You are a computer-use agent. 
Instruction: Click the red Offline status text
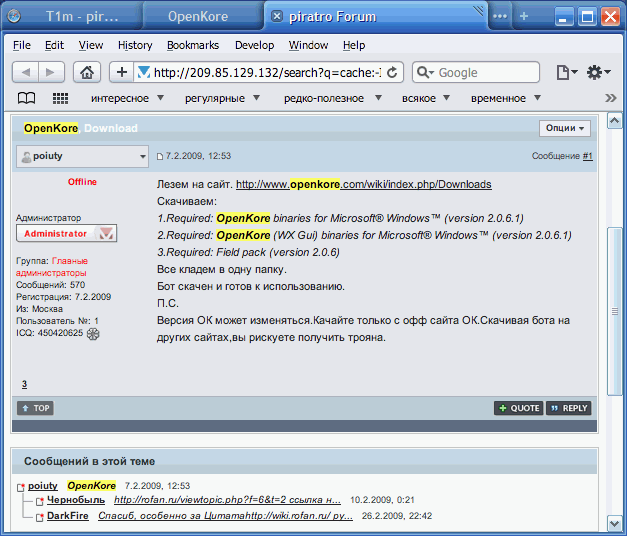pyautogui.click(x=82, y=182)
